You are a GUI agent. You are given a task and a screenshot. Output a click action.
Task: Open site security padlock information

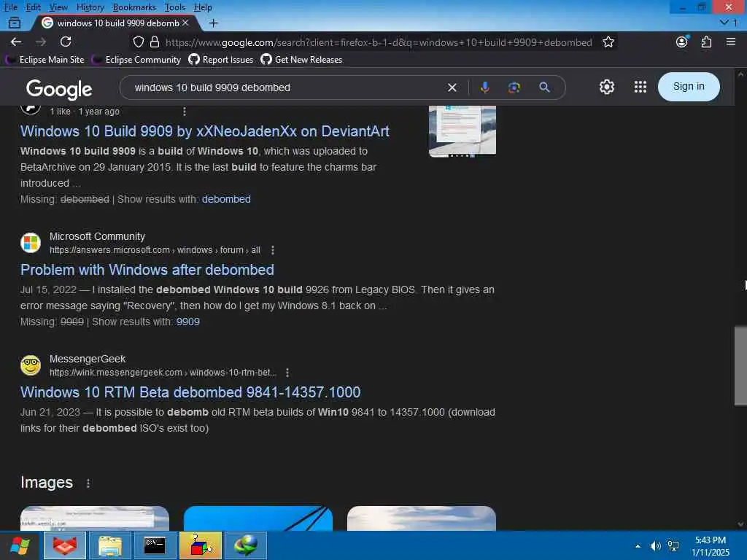[x=155, y=42]
